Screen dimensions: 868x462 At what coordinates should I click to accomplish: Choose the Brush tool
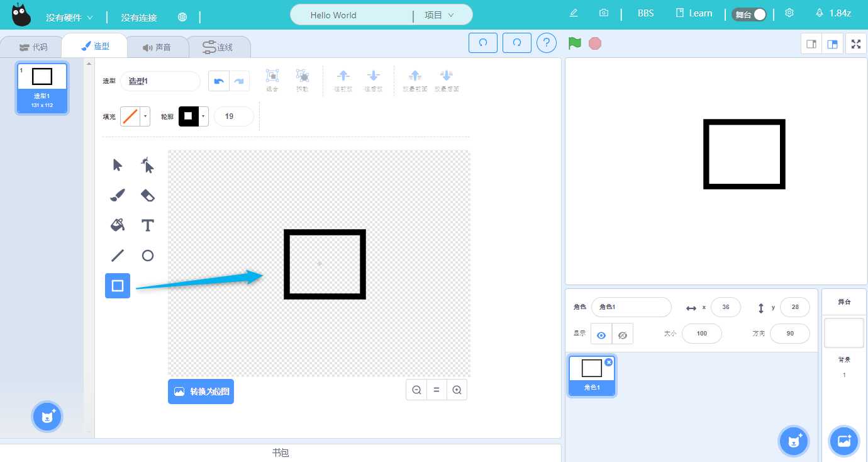point(118,195)
